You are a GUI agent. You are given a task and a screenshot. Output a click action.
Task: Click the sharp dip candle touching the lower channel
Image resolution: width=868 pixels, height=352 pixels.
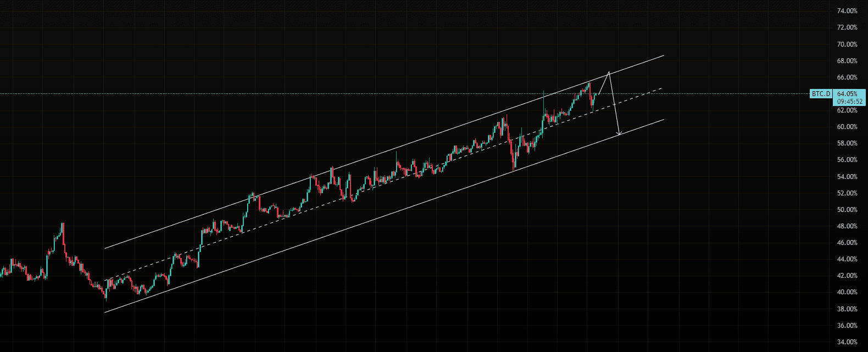pos(514,162)
